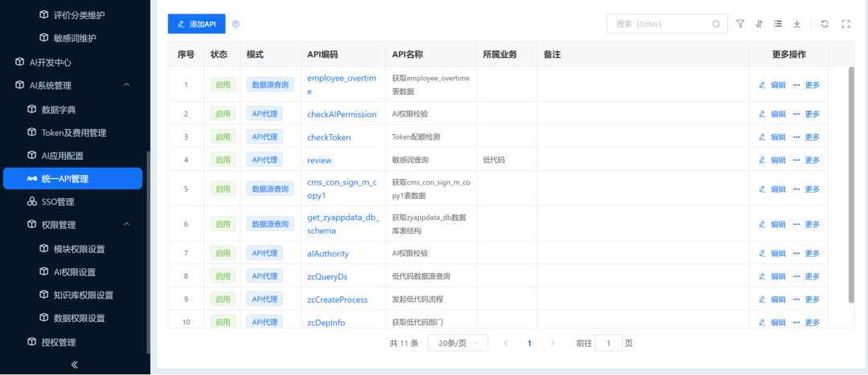Open 更多 dropdown for zcCreateProcess row
The width and height of the screenshot is (868, 375).
point(807,300)
